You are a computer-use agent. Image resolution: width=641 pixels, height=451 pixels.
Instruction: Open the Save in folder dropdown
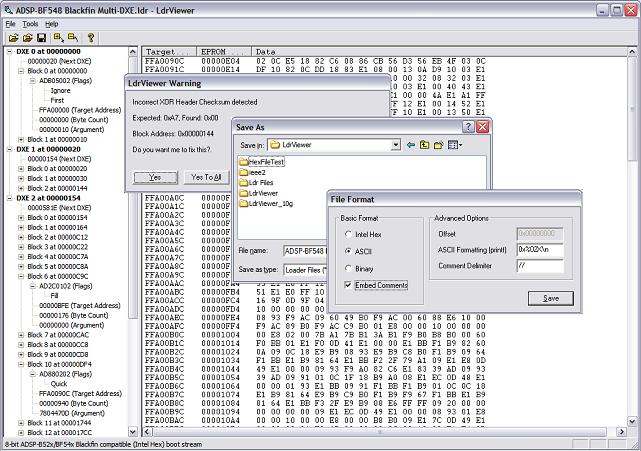(x=395, y=145)
